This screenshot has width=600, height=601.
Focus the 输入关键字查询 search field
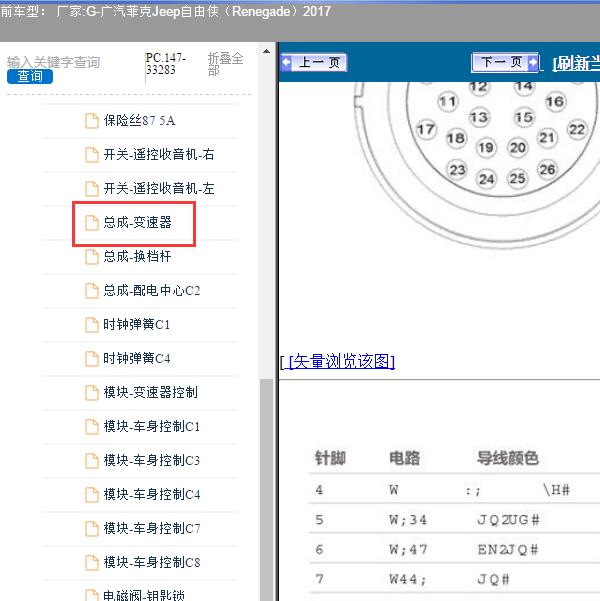pos(54,62)
